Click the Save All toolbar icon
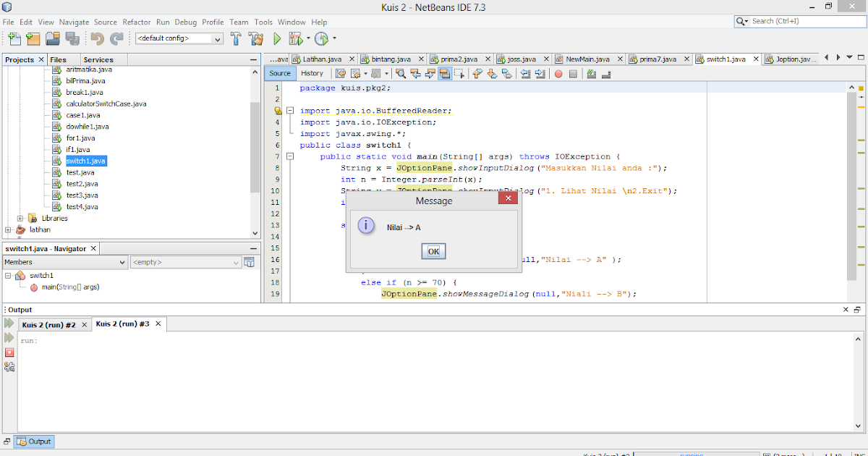868x456 pixels. (72, 38)
